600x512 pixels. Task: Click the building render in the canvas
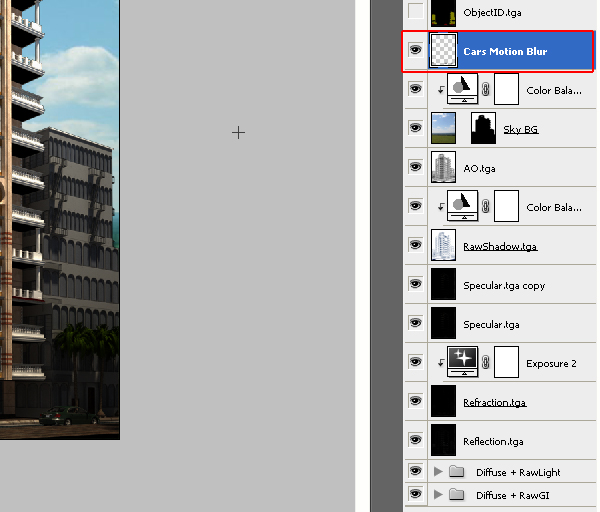(x=60, y=220)
